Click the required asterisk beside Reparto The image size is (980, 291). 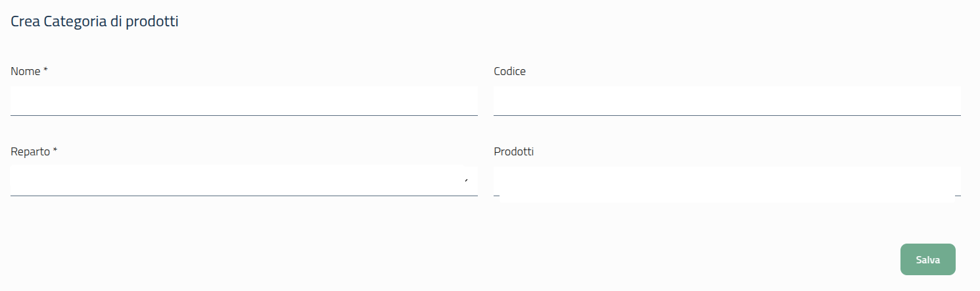(x=55, y=151)
